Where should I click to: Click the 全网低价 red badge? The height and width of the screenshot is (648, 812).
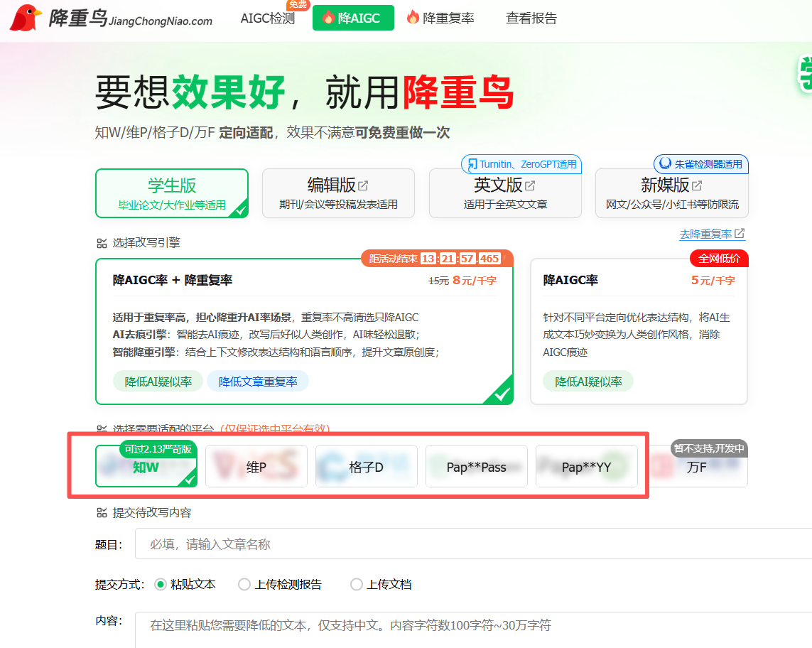click(x=720, y=258)
